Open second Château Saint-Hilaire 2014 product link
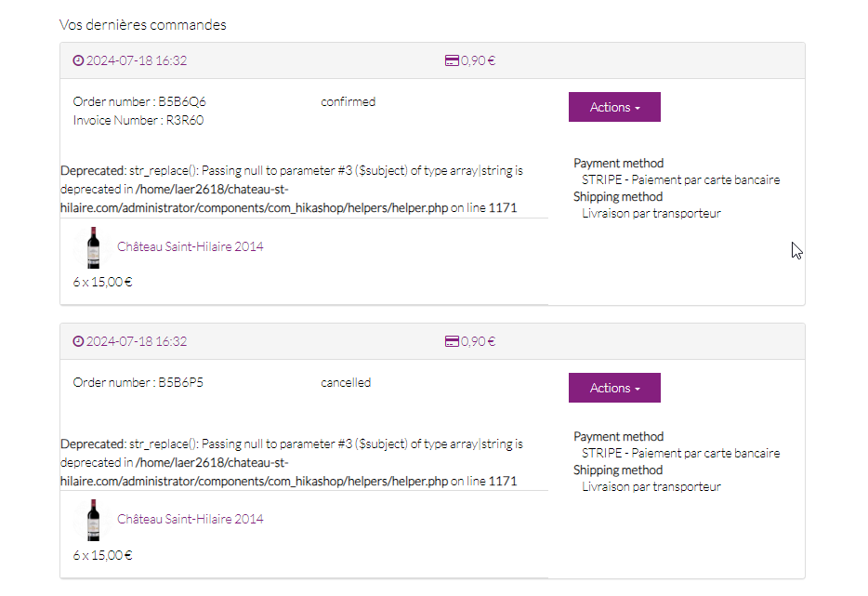The height and width of the screenshot is (596, 868). tap(190, 519)
